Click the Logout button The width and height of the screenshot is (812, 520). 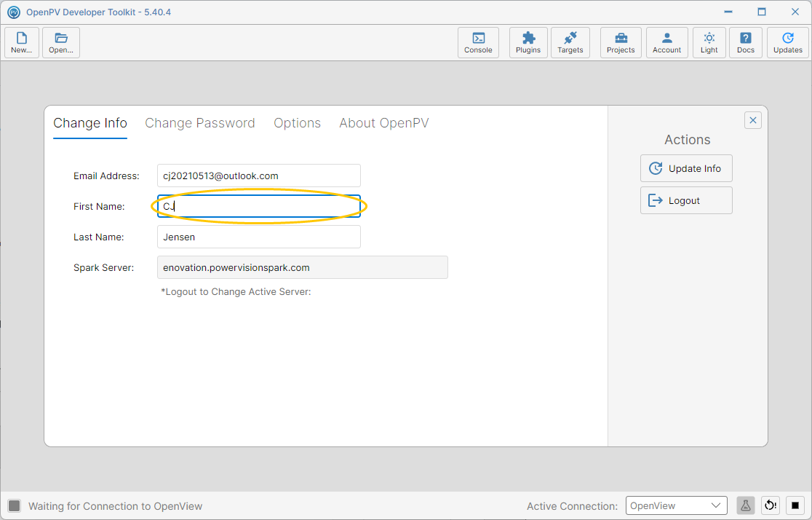tap(686, 200)
